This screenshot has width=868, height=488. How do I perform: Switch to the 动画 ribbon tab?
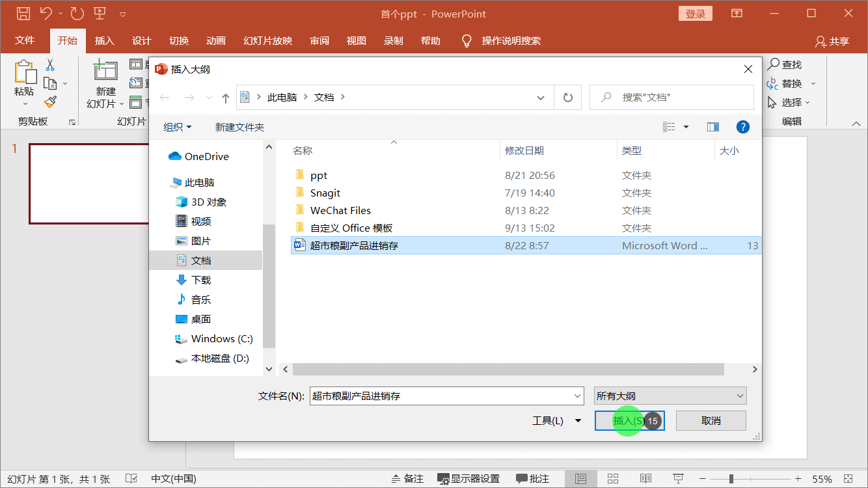click(216, 40)
